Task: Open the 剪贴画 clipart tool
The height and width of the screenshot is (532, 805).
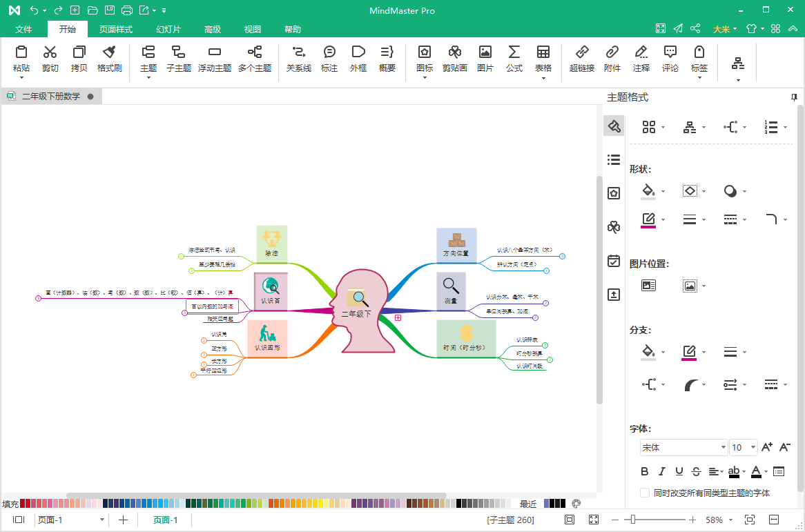Action: 454,58
